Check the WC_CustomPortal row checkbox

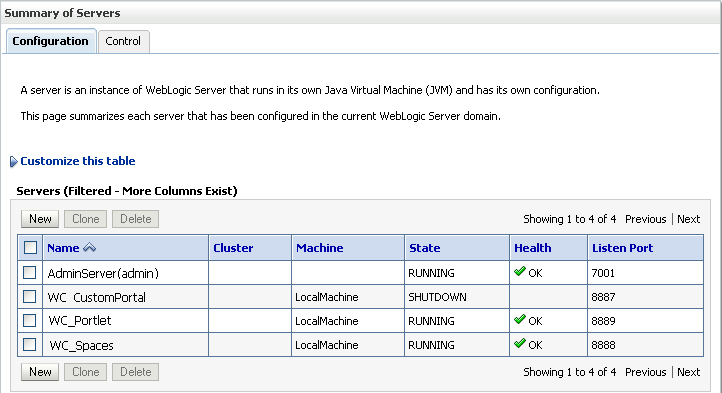(29, 297)
